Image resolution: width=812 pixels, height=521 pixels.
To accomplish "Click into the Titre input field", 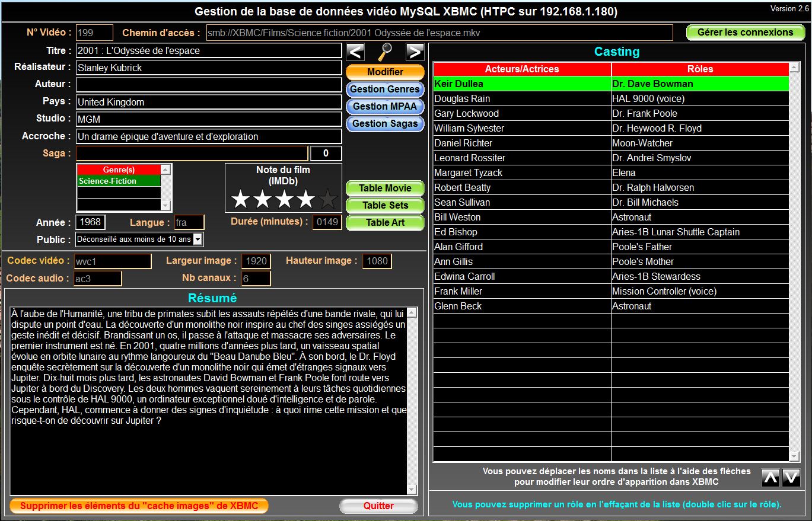I will pos(209,51).
